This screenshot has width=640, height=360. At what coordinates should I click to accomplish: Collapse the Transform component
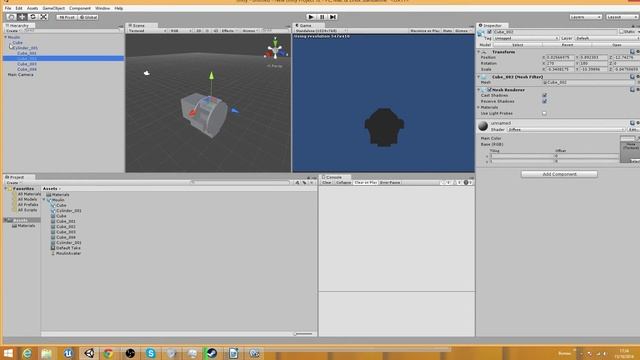point(479,52)
